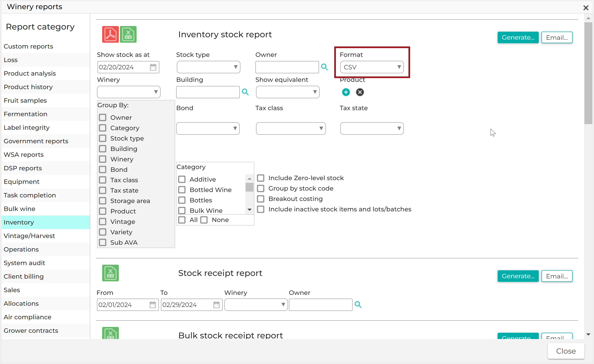
Task: Click the Excel export icon for Inventory stock report
Action: pyautogui.click(x=128, y=34)
